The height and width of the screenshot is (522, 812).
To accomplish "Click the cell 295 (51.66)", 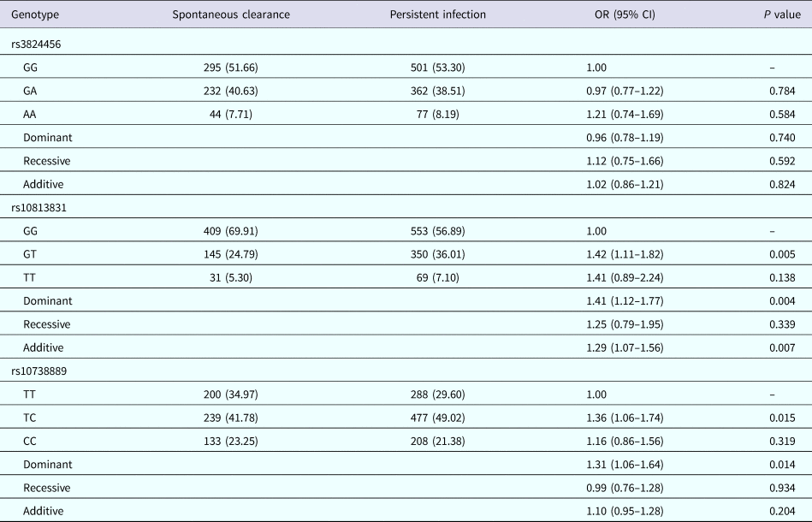I will pos(219,67).
